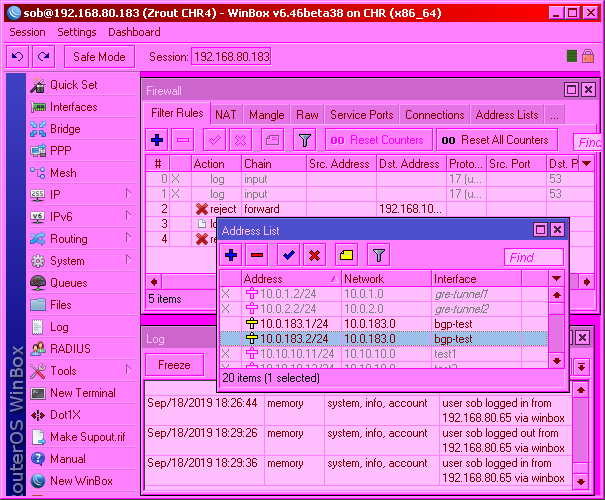Click the Session address field
Screen dimensions: 605x500
coord(231,57)
